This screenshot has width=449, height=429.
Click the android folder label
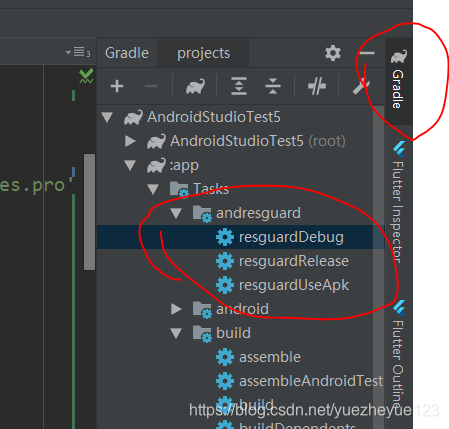pyautogui.click(x=242, y=309)
